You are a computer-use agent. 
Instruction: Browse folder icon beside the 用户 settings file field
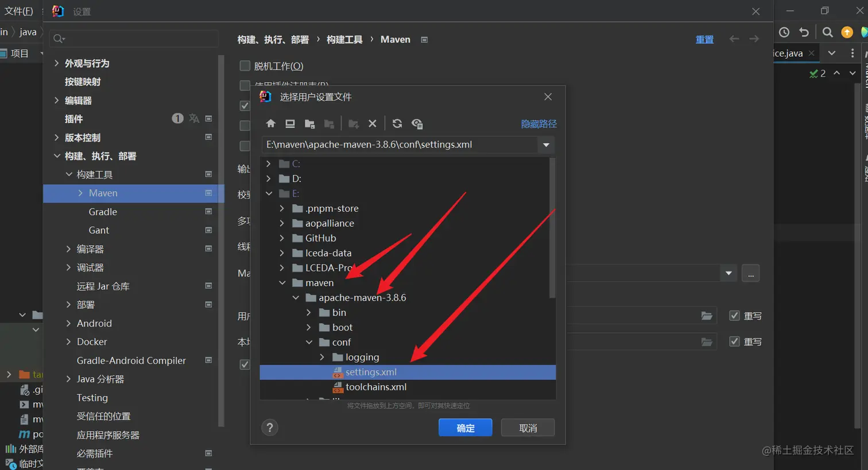click(707, 316)
